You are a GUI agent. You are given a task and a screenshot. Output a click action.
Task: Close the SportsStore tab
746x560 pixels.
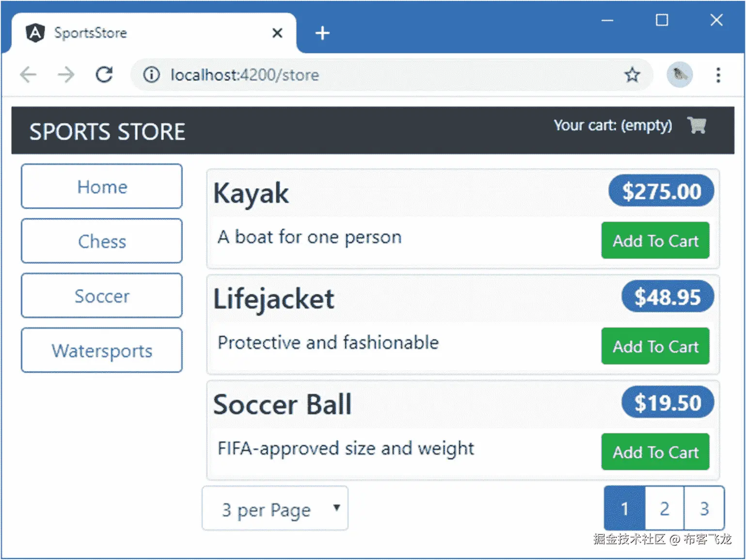click(x=277, y=33)
